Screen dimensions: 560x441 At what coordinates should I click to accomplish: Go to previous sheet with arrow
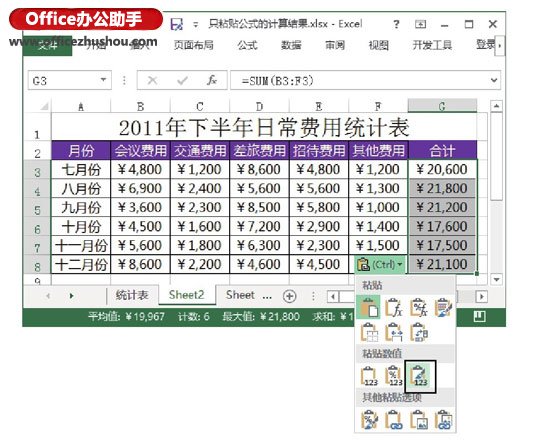coord(48,296)
